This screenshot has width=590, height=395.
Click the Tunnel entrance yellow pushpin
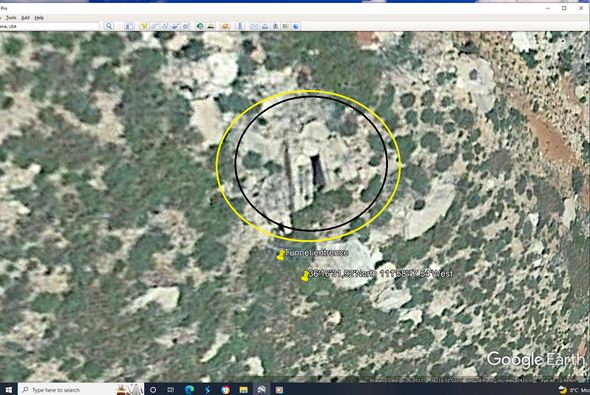[x=280, y=255]
